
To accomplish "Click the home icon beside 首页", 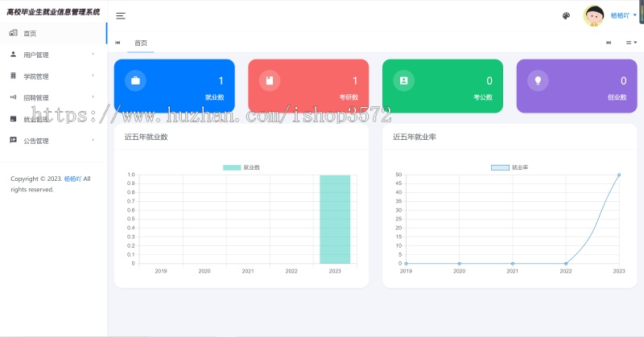I will (13, 33).
